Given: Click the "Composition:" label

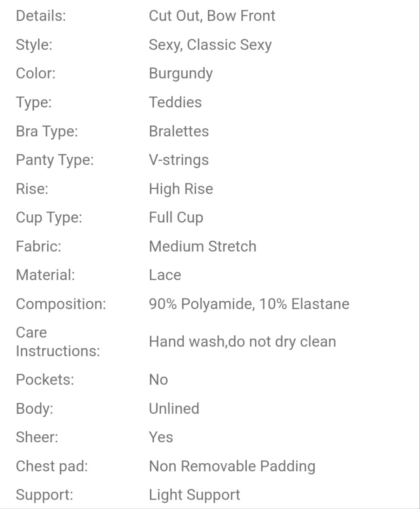Looking at the screenshot, I should (61, 304).
